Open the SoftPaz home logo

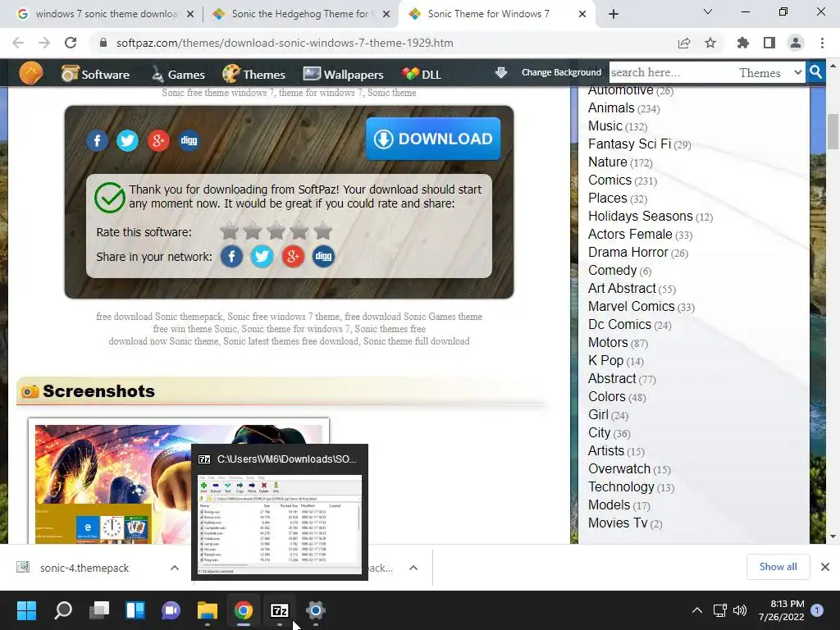(30, 73)
